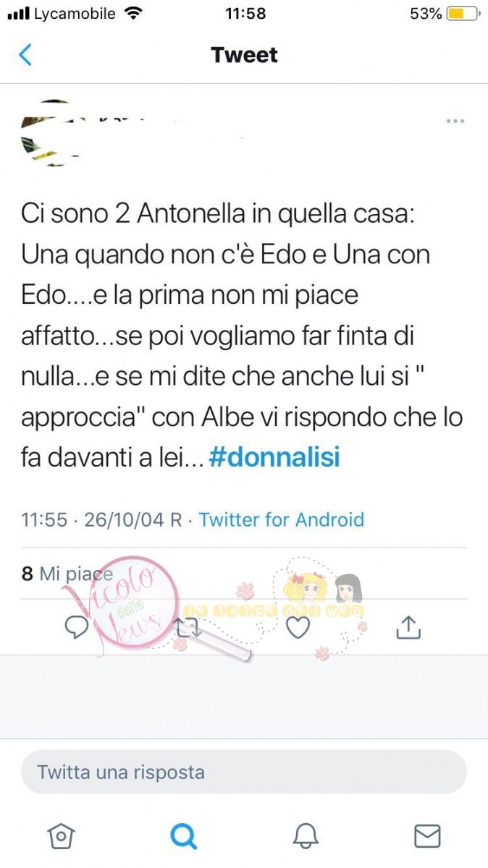
Task: Tap the share upload icon
Action: click(x=408, y=627)
